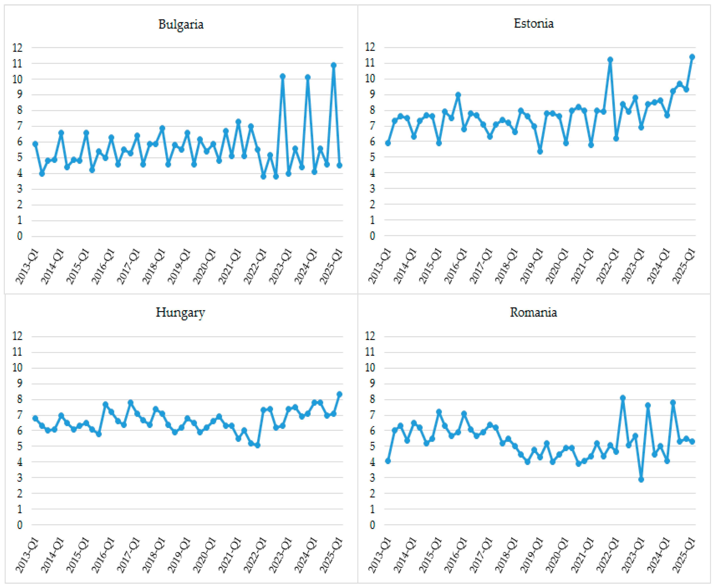Click the 2019-Q1 x-axis label in Hungary chart
Viewport: 715px width, 588px height.
180,556
